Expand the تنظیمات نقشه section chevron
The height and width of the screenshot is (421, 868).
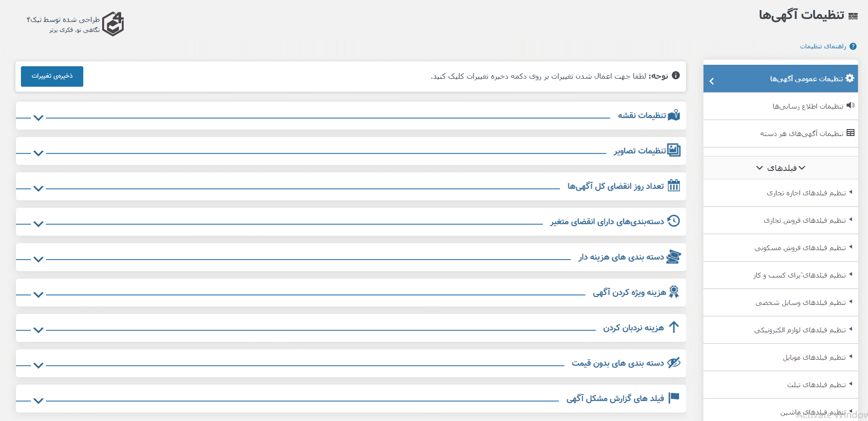(38, 118)
